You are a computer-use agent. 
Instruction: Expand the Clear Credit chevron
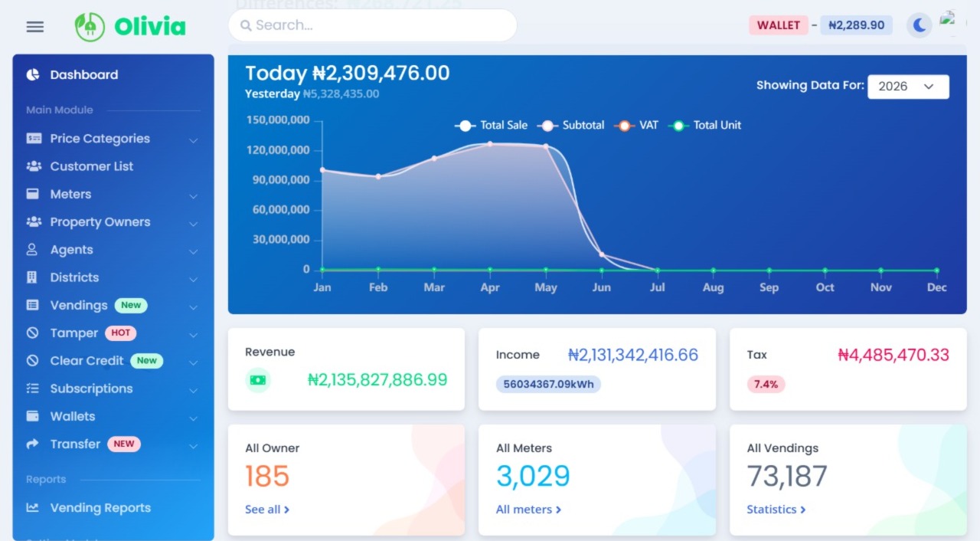(x=193, y=362)
